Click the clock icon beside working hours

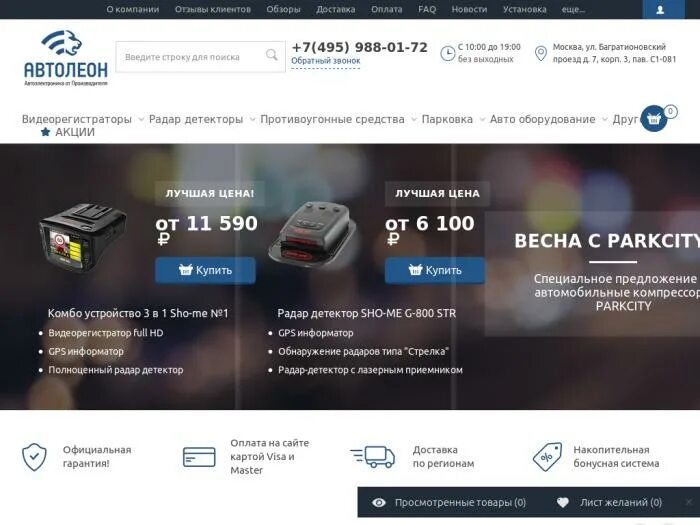[x=447, y=53]
